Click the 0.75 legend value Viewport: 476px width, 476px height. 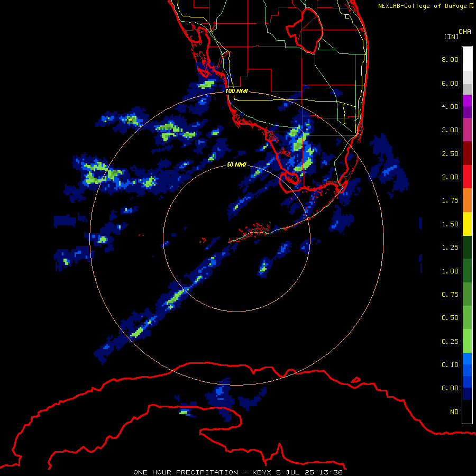(450, 295)
